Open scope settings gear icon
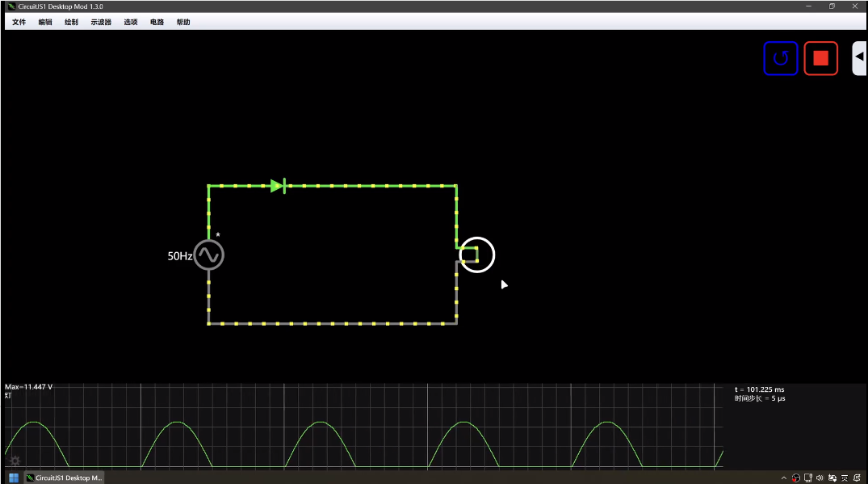Viewport: 868px width, 484px height. click(x=15, y=461)
